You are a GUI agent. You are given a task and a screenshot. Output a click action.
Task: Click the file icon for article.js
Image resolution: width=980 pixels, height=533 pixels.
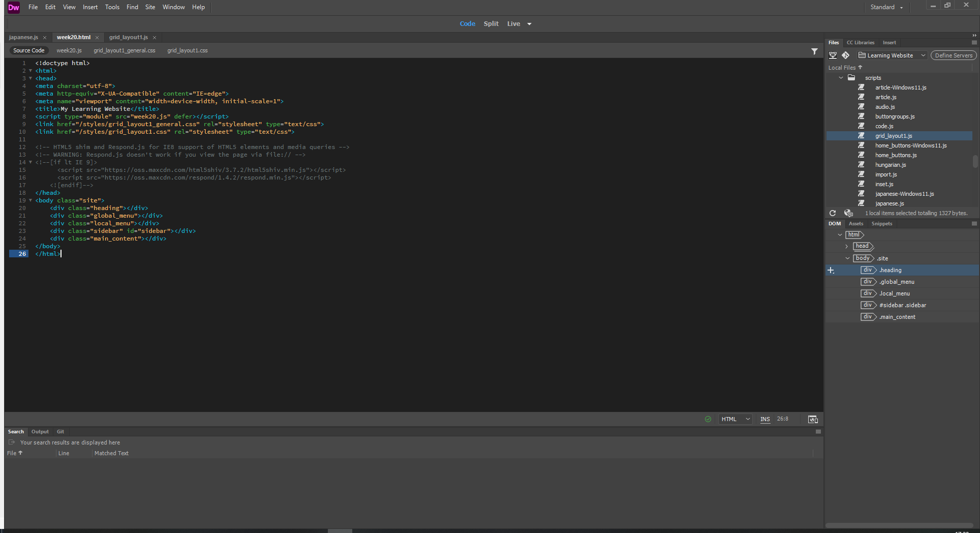pyautogui.click(x=861, y=97)
